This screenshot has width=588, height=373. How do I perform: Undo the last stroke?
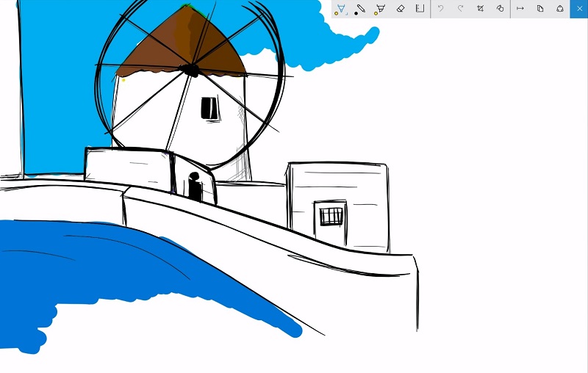440,8
